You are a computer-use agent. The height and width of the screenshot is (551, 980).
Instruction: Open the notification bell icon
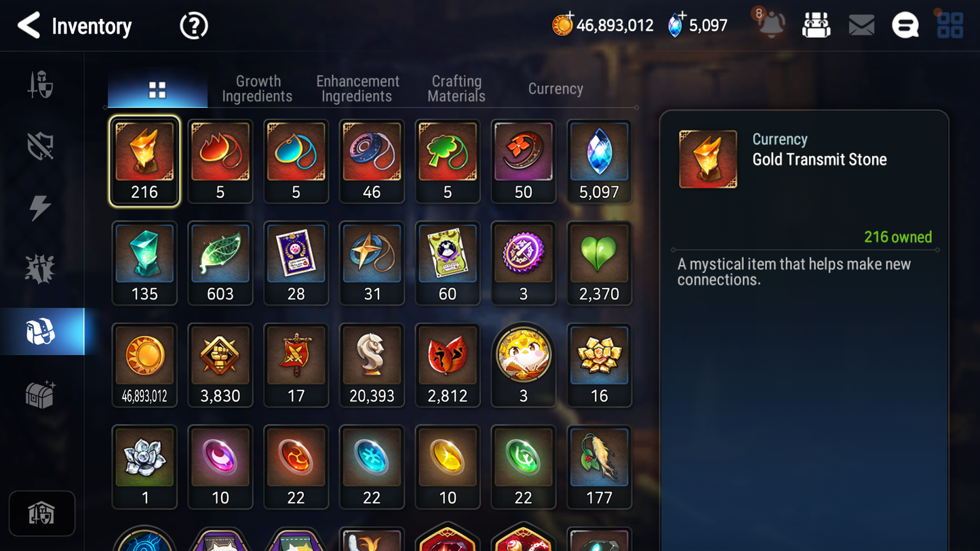tap(771, 24)
